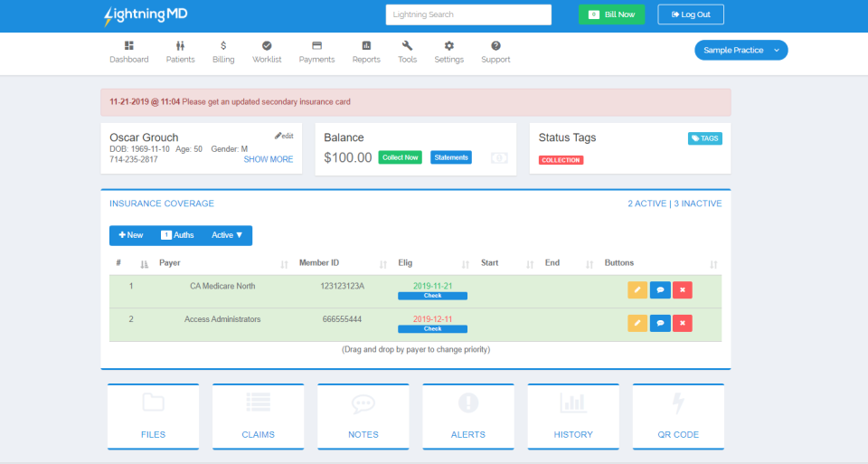Viewport: 868px width, 464px height.
Task: Sort table by Start column
Action: click(530, 265)
